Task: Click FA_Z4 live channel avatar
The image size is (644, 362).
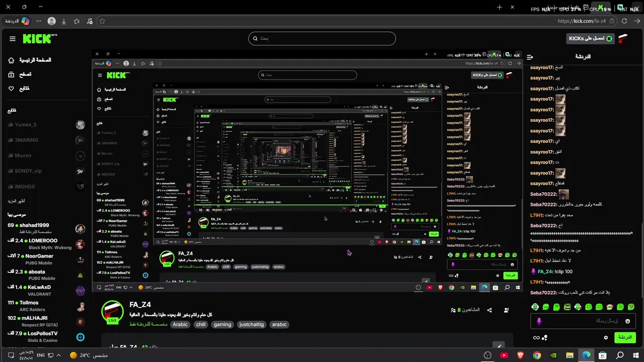Action: point(113,312)
